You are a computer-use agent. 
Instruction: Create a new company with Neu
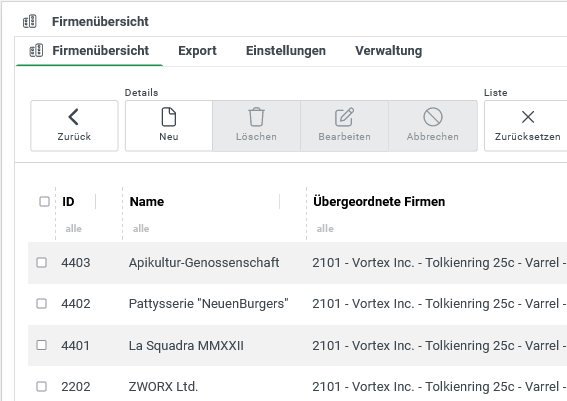click(169, 125)
